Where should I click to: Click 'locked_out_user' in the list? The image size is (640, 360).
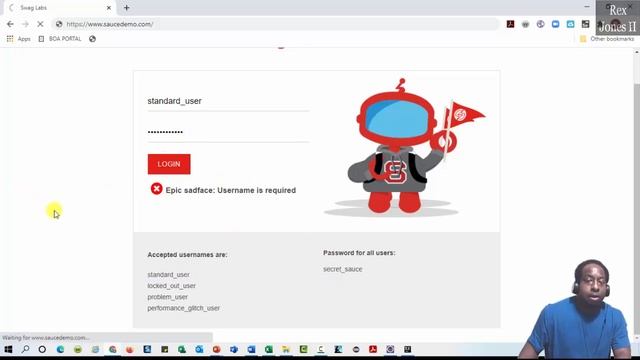171,286
